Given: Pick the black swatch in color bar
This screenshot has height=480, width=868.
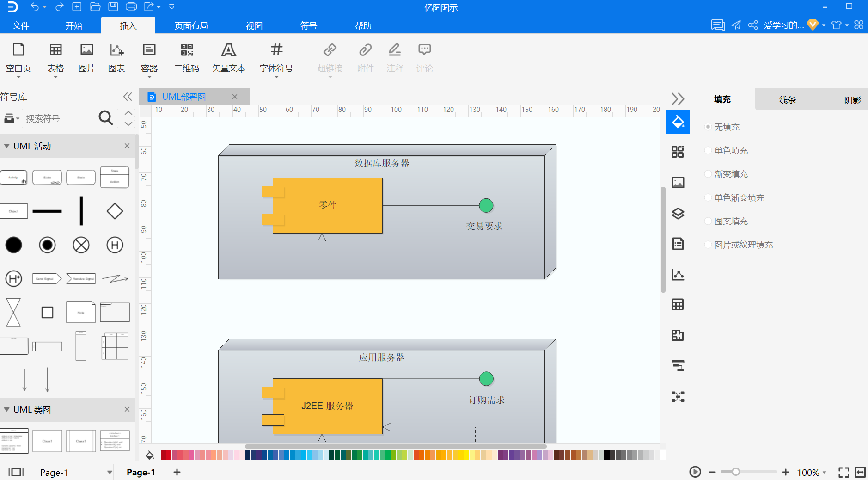Looking at the screenshot, I should coord(607,455).
